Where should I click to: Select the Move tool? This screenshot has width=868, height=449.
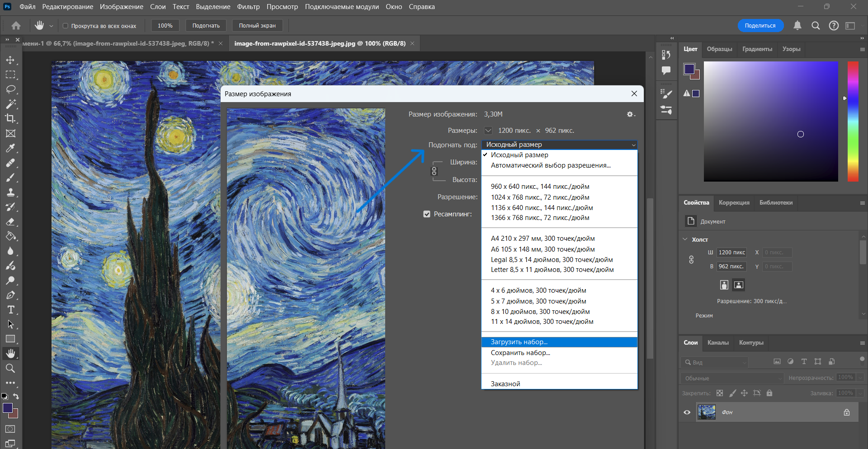[10, 60]
